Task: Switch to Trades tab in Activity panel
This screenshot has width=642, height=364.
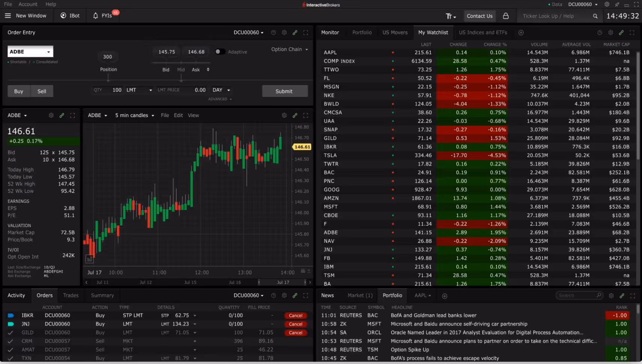Action: coord(71,296)
